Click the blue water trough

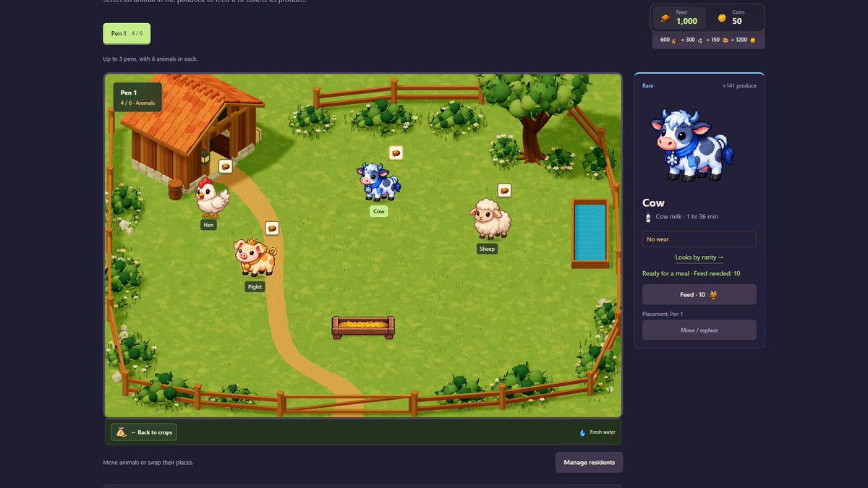[590, 234]
